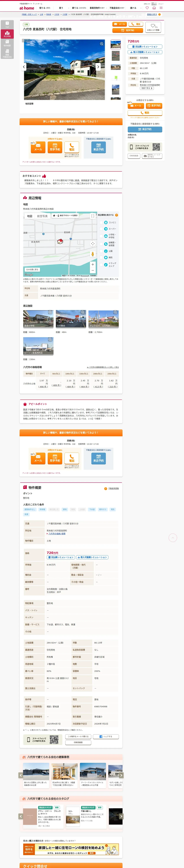Open home loan check banner

click(x=71, y=849)
